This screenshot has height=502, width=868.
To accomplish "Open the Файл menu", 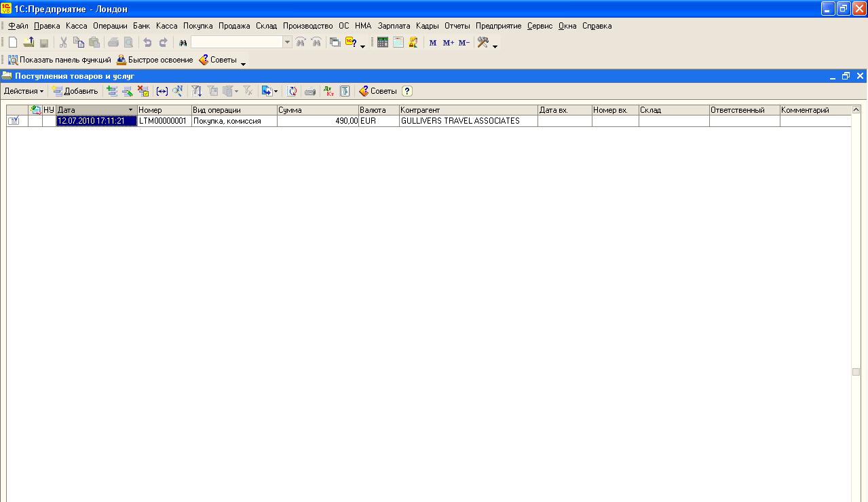I will (x=18, y=26).
